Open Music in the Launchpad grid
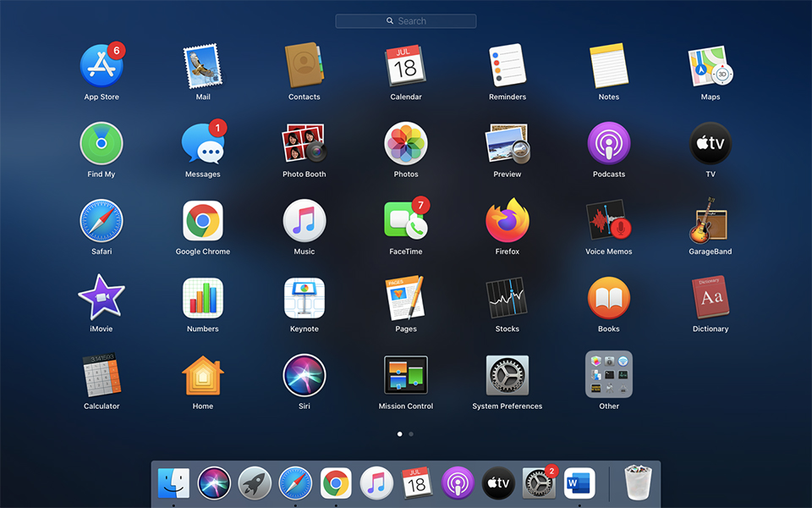Image resolution: width=812 pixels, height=508 pixels. 304,221
